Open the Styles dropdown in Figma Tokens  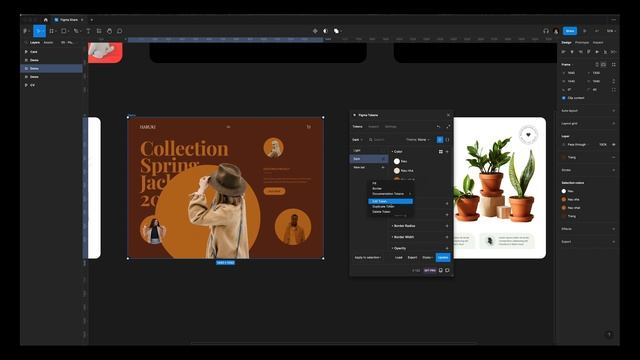pos(427,258)
